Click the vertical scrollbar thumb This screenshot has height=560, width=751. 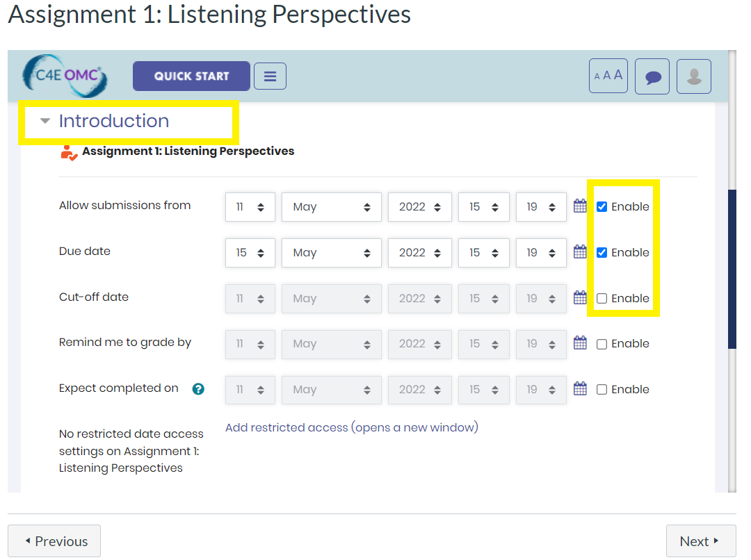coord(732,270)
